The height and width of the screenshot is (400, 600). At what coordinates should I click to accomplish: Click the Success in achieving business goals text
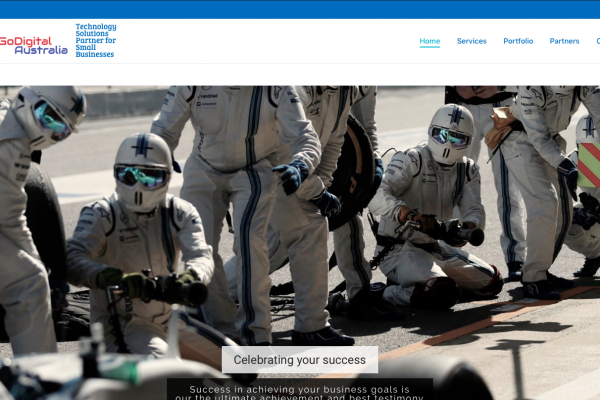[300, 391]
